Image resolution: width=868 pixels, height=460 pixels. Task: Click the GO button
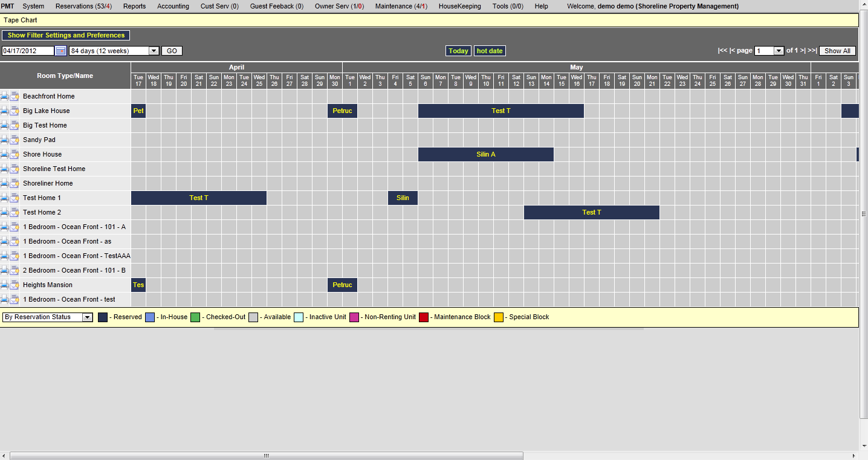point(172,51)
